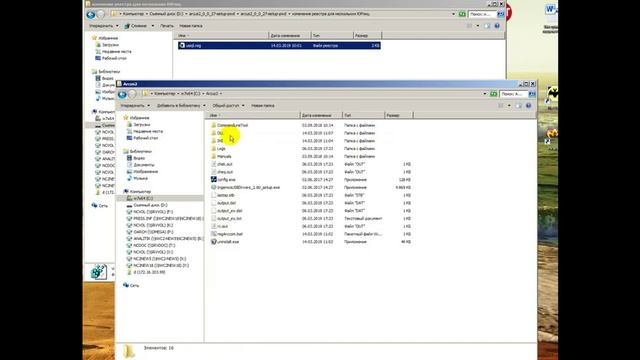Select the .reg file icon in the background window
The image size is (640, 360).
click(x=182, y=45)
